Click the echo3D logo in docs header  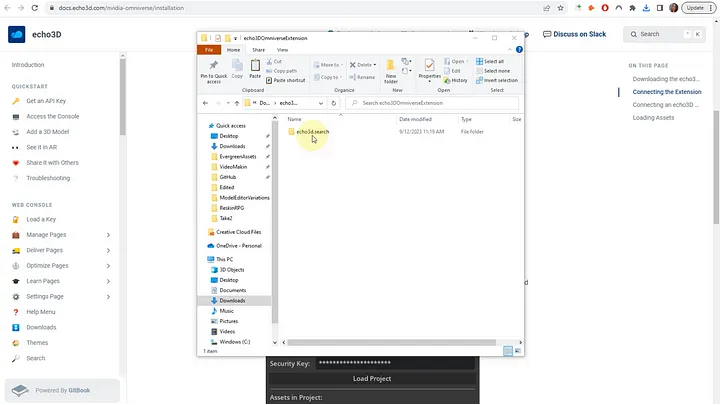[17, 34]
